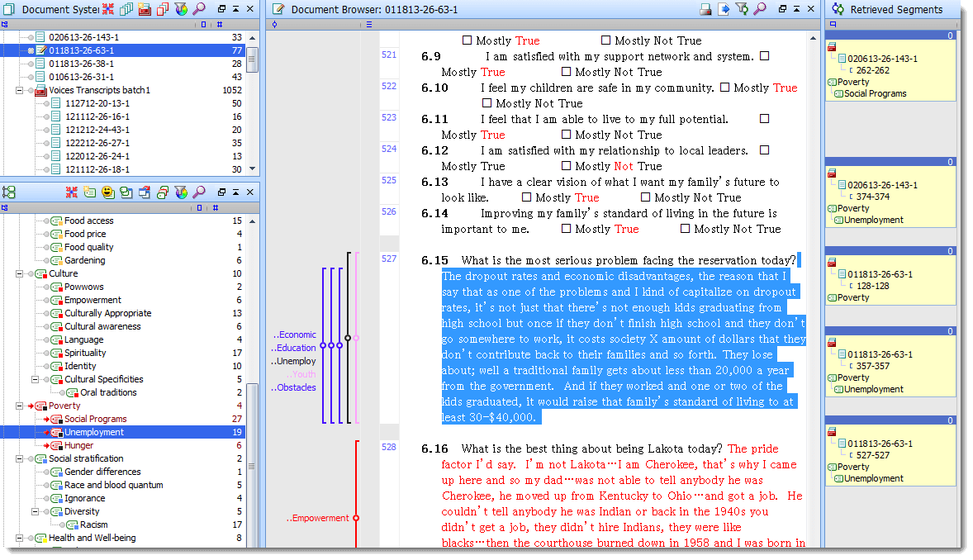Collapse the Social stratification code node

tap(19, 458)
